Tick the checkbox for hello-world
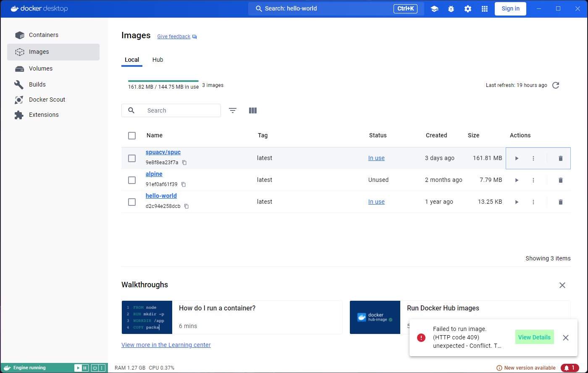Image resolution: width=588 pixels, height=373 pixels. [132, 202]
